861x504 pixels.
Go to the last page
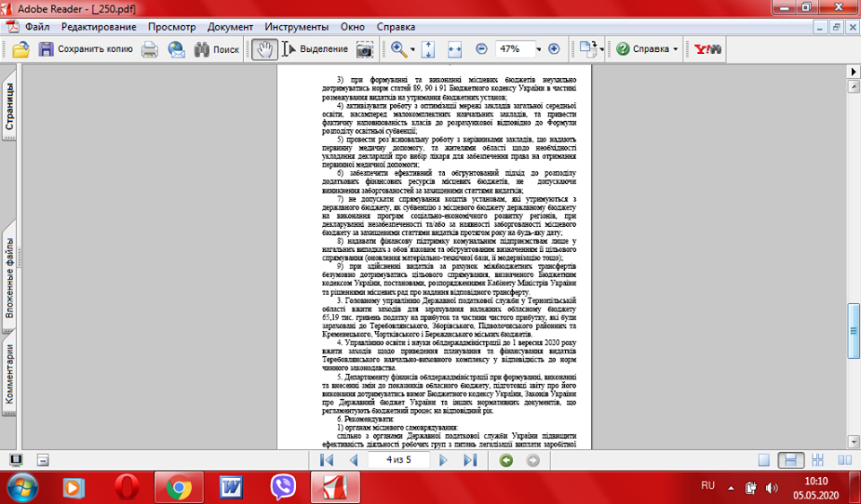pos(470,460)
